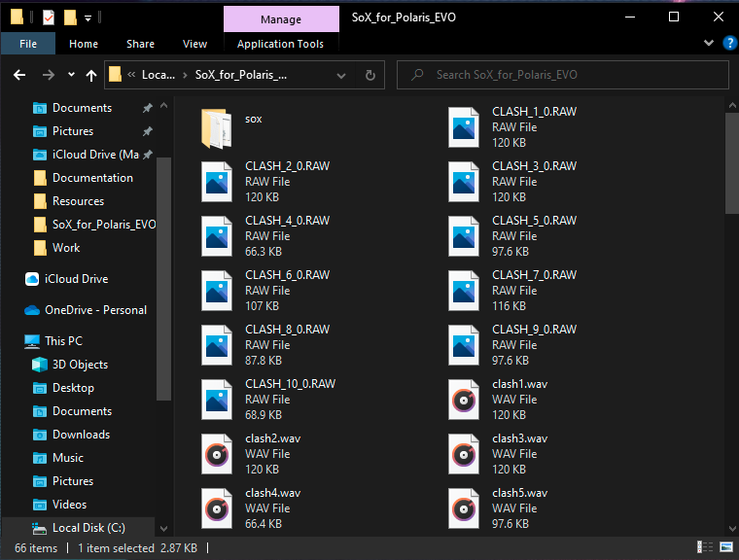739x560 pixels.
Task: Click the back navigation arrow
Action: [19, 75]
